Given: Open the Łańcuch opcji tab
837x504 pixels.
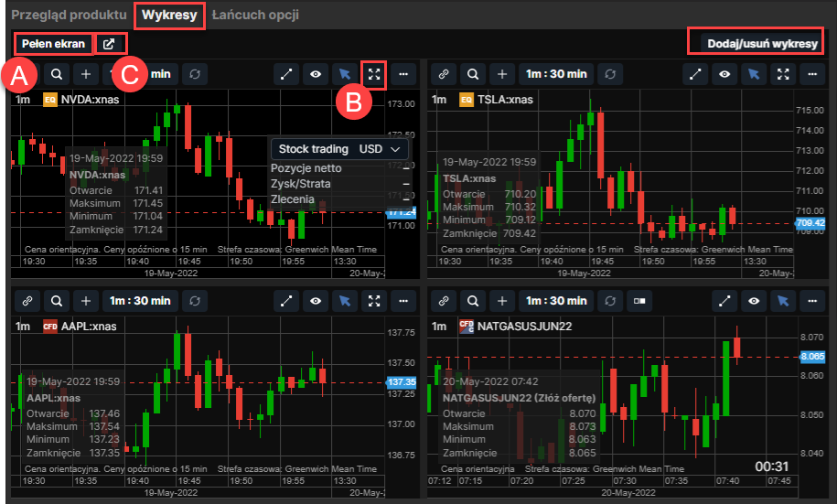Looking at the screenshot, I should [x=255, y=15].
